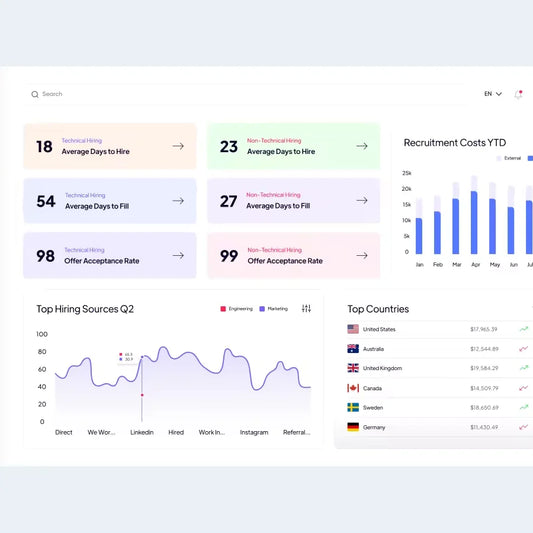Select the Canada country name
The width and height of the screenshot is (533, 533).
tap(372, 388)
